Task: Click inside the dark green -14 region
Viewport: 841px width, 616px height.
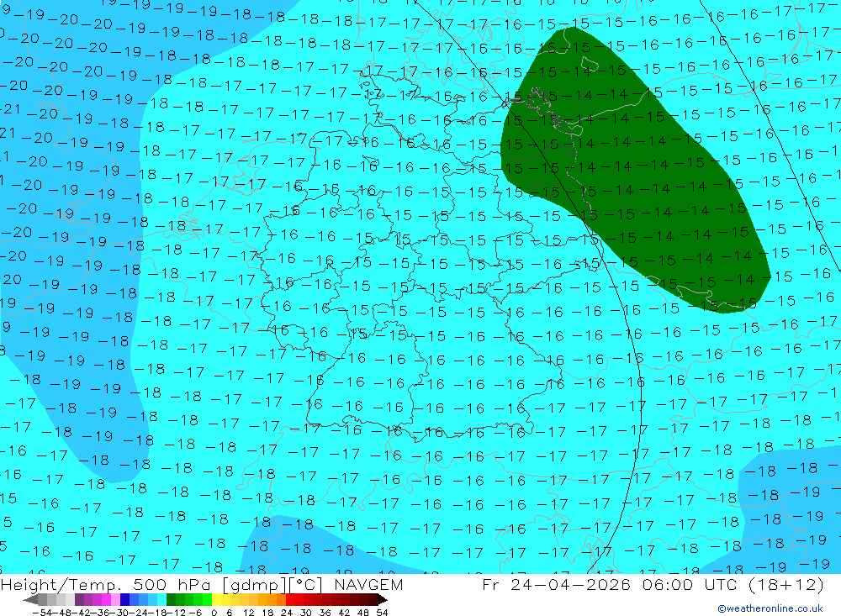Action: pyautogui.click(x=633, y=166)
